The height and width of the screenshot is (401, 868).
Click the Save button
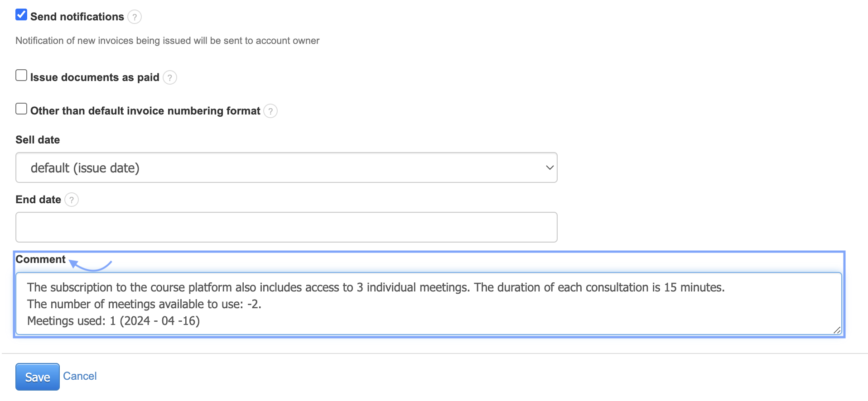click(38, 377)
